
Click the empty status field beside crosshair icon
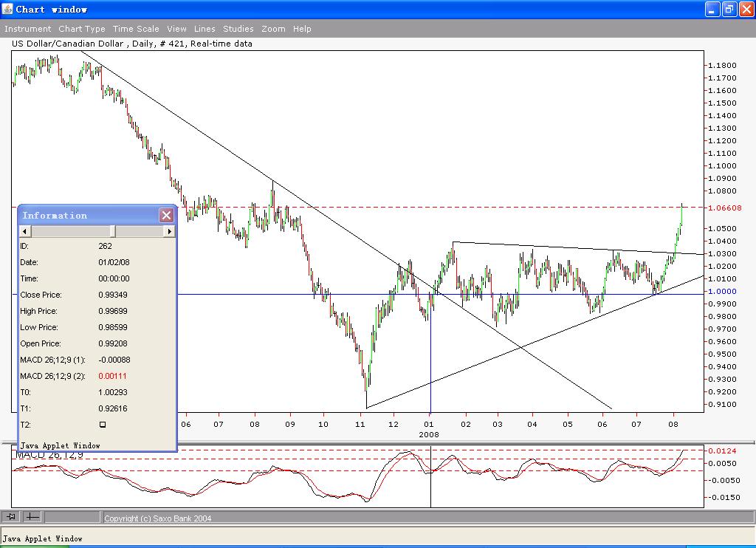[x=72, y=517]
